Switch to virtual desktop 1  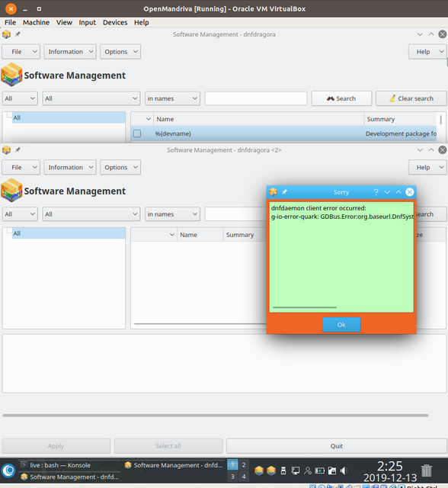click(232, 464)
